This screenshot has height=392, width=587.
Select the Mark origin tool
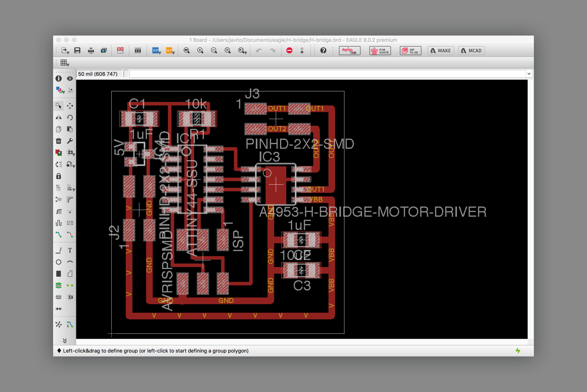70,90
